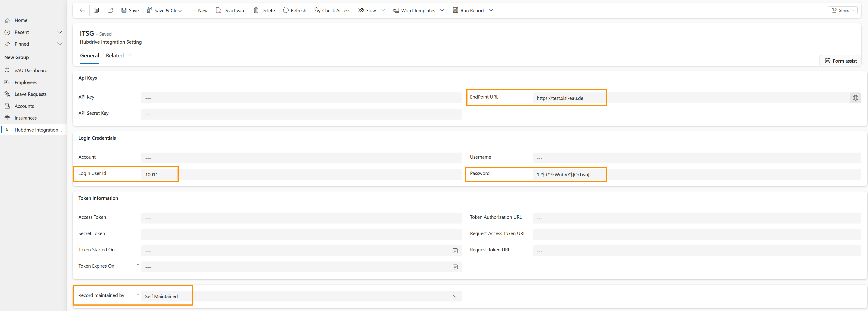Screen dimensions: 868x311
Task: Click the Delete trash icon
Action: click(256, 10)
